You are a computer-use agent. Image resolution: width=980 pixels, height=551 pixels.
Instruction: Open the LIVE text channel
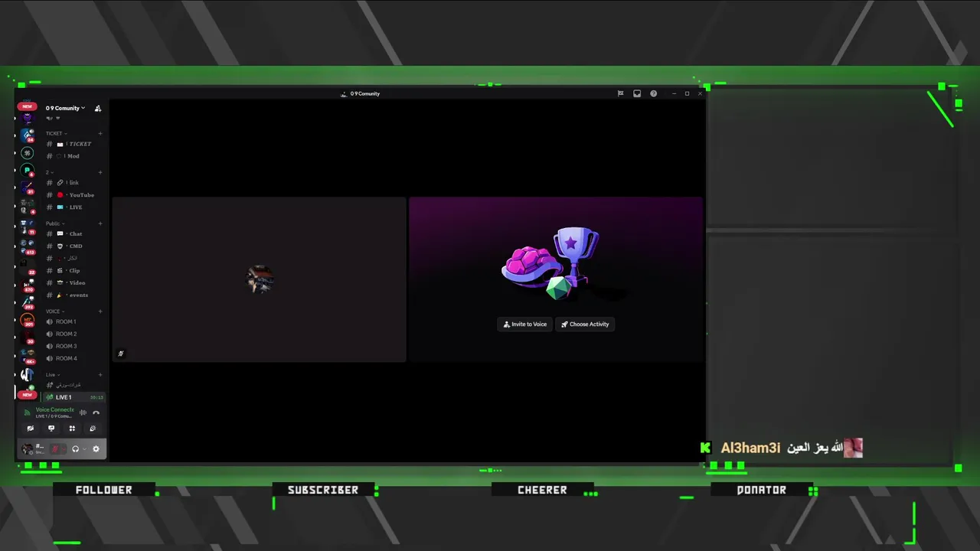(x=74, y=207)
